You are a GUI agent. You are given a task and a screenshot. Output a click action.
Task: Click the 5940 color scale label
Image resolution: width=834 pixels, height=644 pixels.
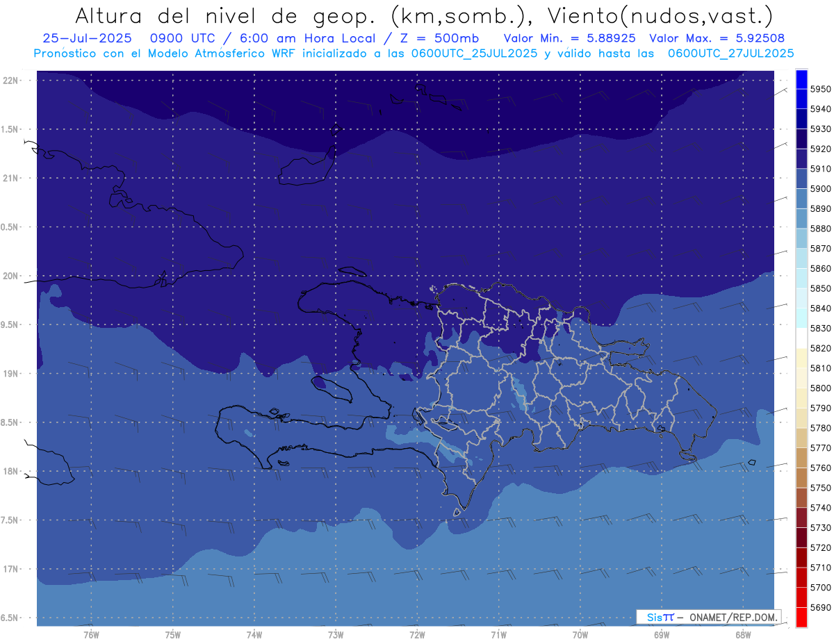point(820,109)
